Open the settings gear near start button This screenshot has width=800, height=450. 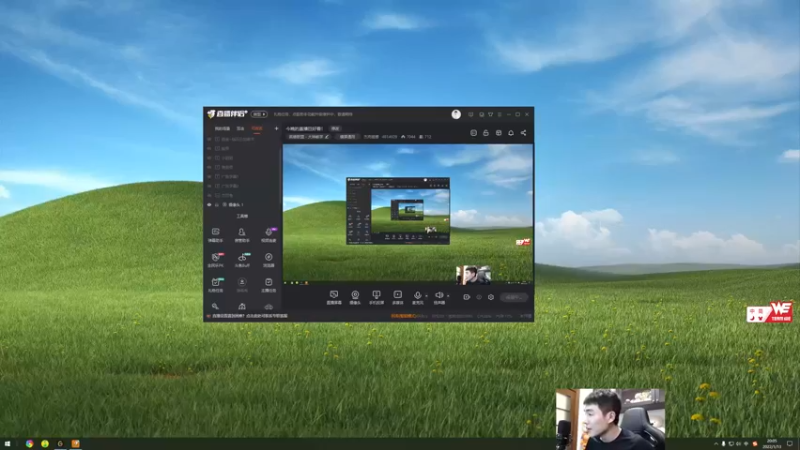pyautogui.click(x=491, y=297)
